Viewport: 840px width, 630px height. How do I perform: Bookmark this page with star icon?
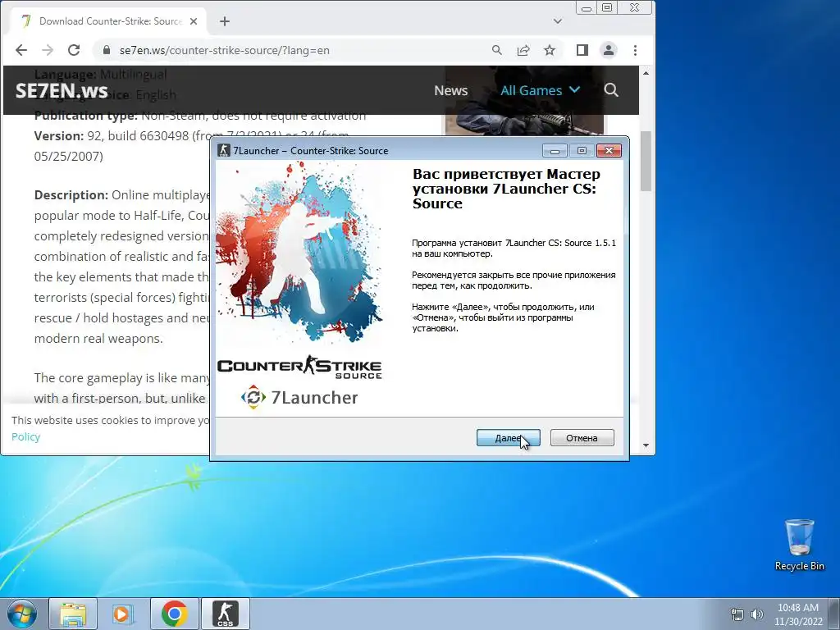click(550, 50)
